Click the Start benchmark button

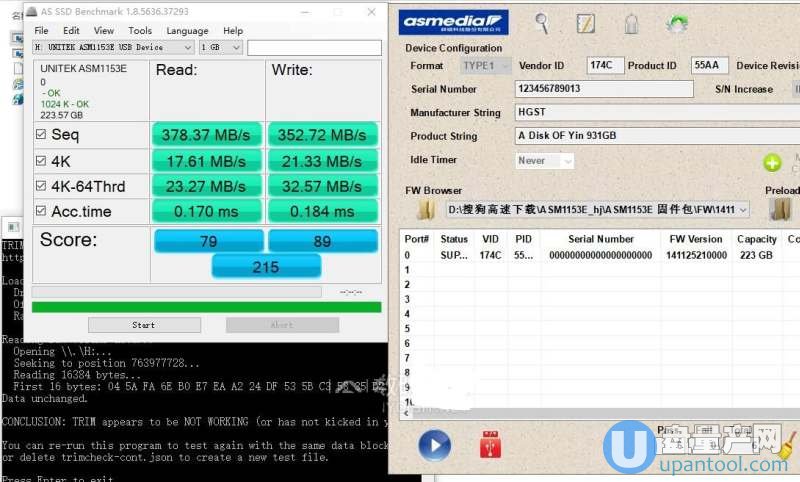point(143,325)
